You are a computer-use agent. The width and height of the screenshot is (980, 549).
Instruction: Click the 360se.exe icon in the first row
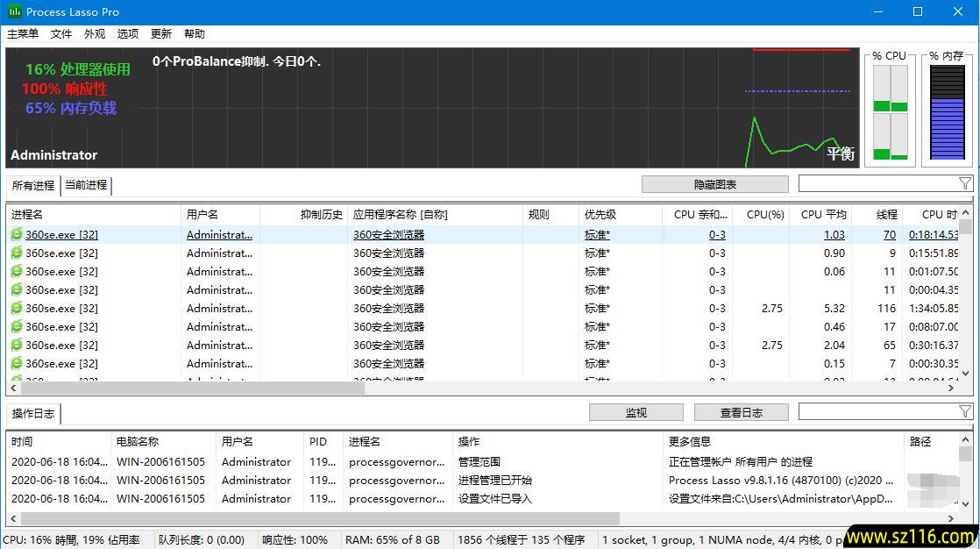[17, 235]
